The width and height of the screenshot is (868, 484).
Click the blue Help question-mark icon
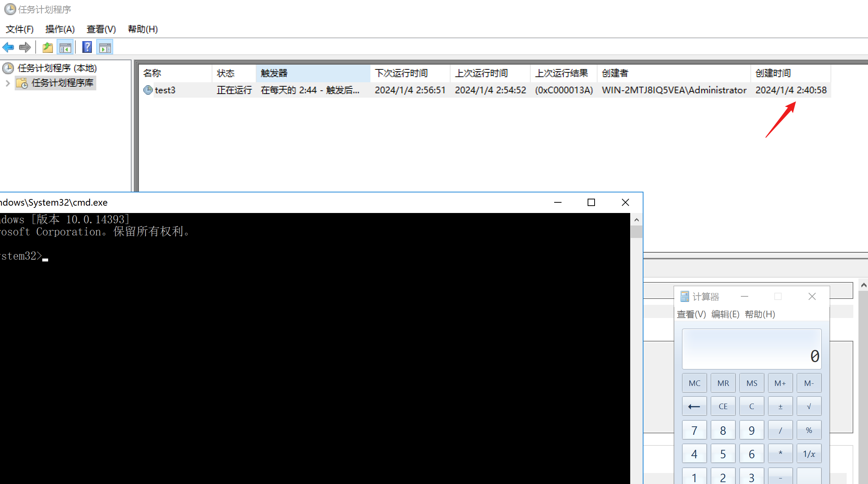pos(87,47)
